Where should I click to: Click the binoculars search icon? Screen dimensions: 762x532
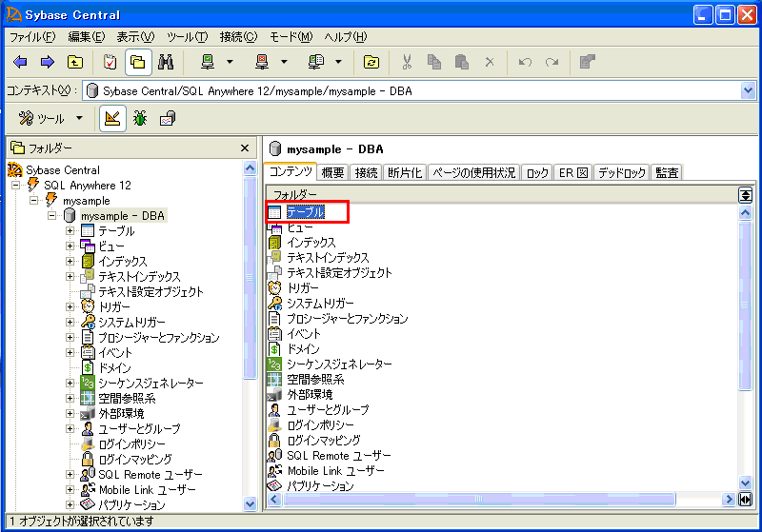pyautogui.click(x=165, y=63)
